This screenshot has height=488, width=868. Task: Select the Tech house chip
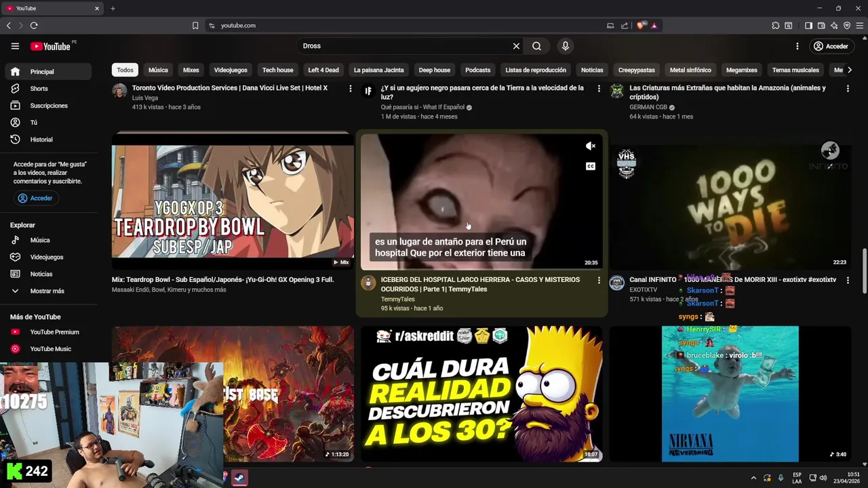tap(278, 70)
